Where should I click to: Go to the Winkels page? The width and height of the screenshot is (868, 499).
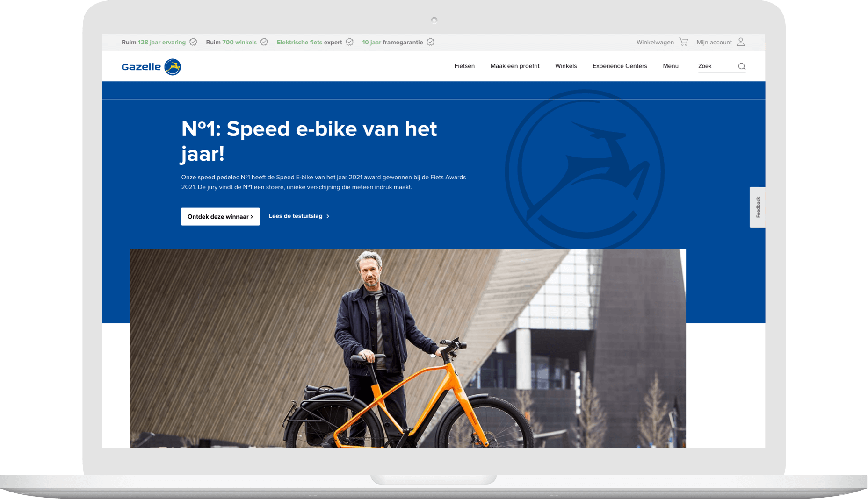pyautogui.click(x=566, y=66)
